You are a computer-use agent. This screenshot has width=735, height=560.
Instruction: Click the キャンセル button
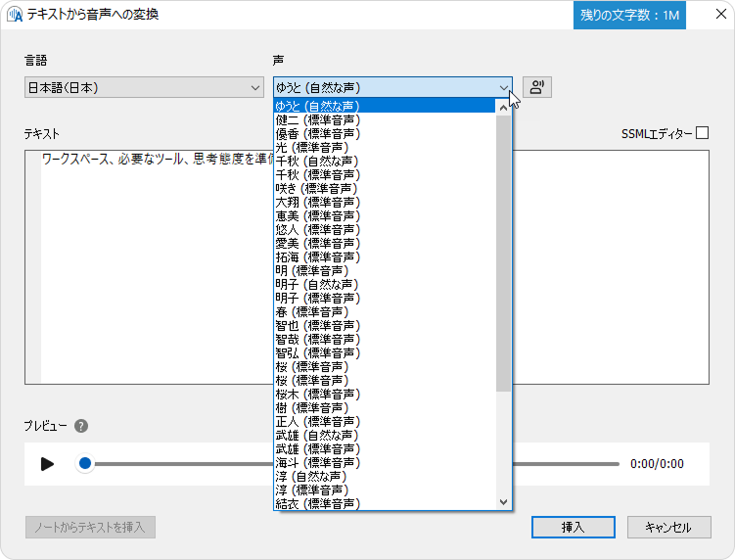click(668, 527)
